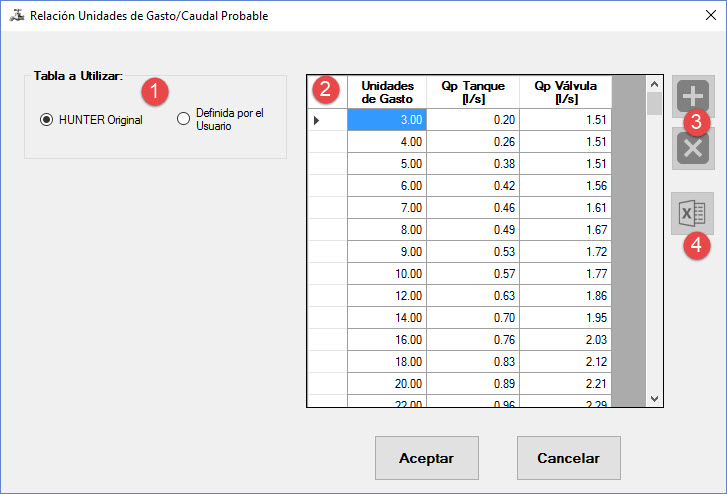Click the delete row X icon
Viewport: 727px width, 494px height.
pyautogui.click(x=693, y=148)
